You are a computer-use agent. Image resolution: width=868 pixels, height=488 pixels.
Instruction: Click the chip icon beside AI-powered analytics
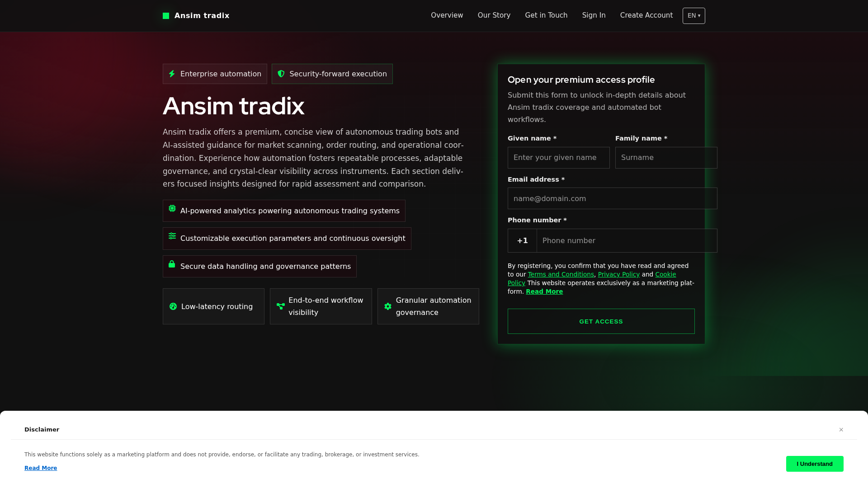[x=172, y=208]
